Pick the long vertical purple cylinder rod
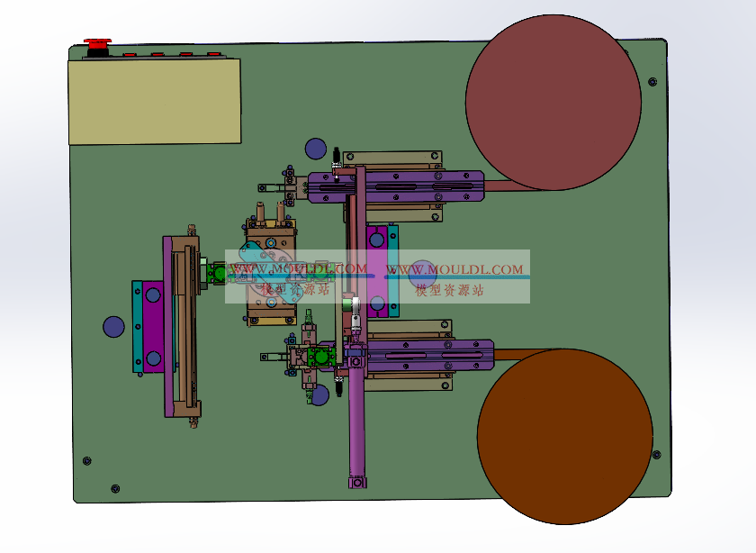 click(x=357, y=414)
